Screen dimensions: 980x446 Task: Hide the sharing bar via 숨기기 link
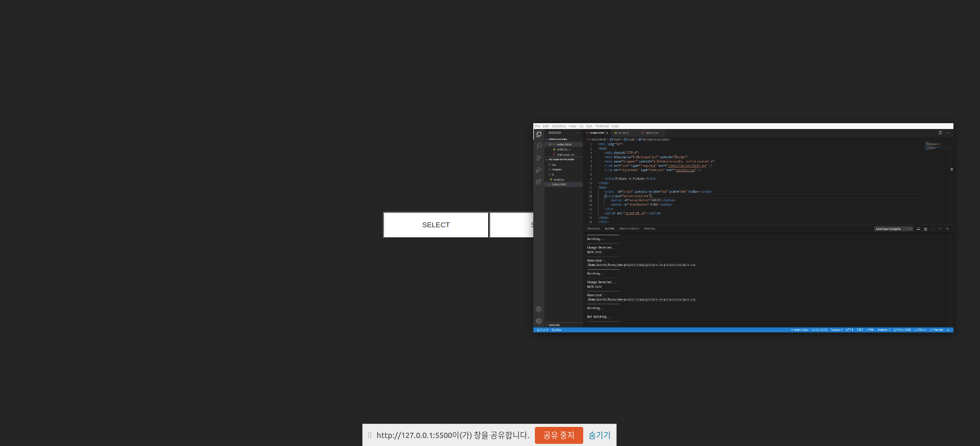point(599,435)
